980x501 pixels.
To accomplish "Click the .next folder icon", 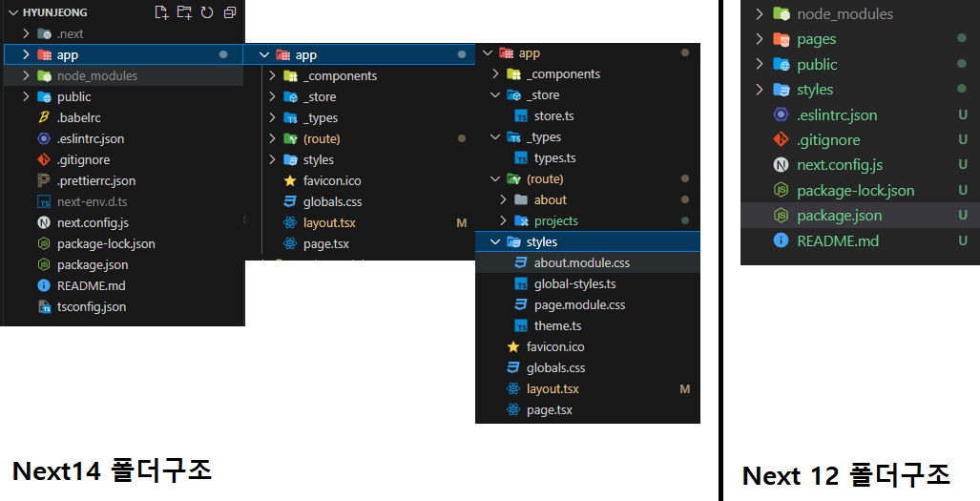I will 44,33.
